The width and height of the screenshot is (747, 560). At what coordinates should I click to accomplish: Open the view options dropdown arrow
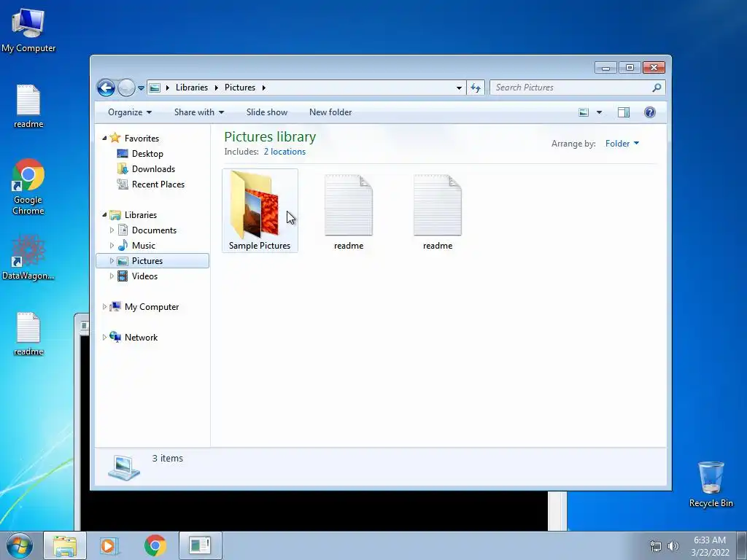click(x=600, y=112)
